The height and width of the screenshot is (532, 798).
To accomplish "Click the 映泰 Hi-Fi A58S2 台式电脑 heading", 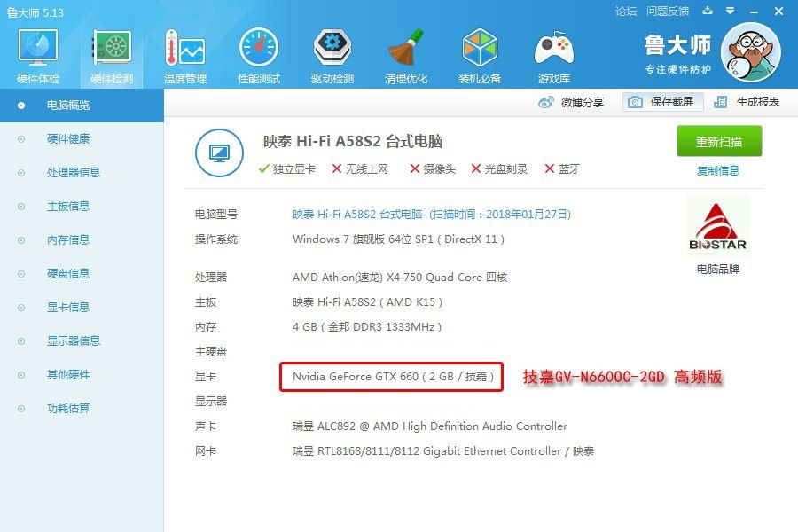I will click(x=353, y=141).
